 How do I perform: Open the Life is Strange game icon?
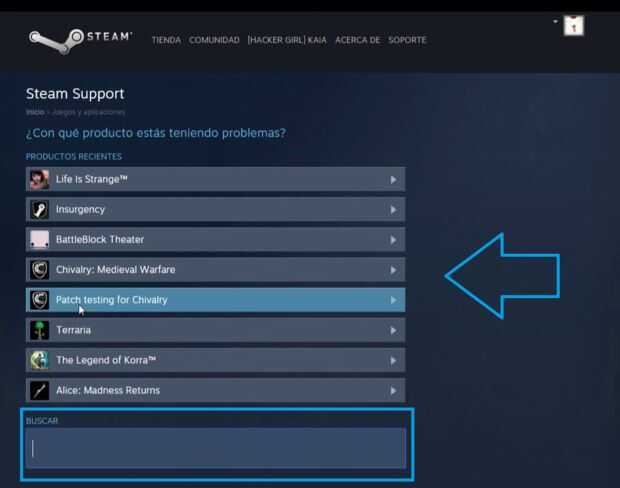40,179
